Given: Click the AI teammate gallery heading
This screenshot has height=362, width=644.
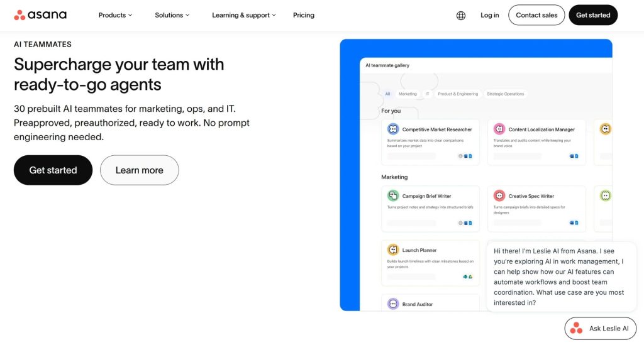Looking at the screenshot, I should point(387,65).
